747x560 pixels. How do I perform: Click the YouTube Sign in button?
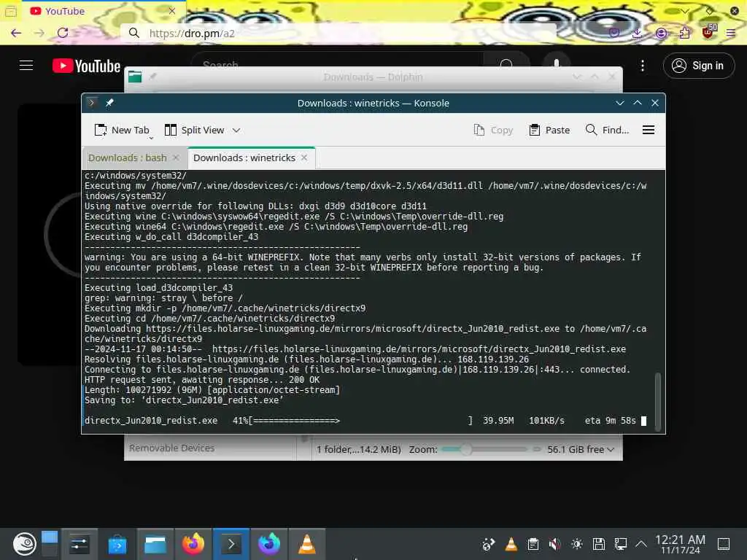(x=698, y=66)
